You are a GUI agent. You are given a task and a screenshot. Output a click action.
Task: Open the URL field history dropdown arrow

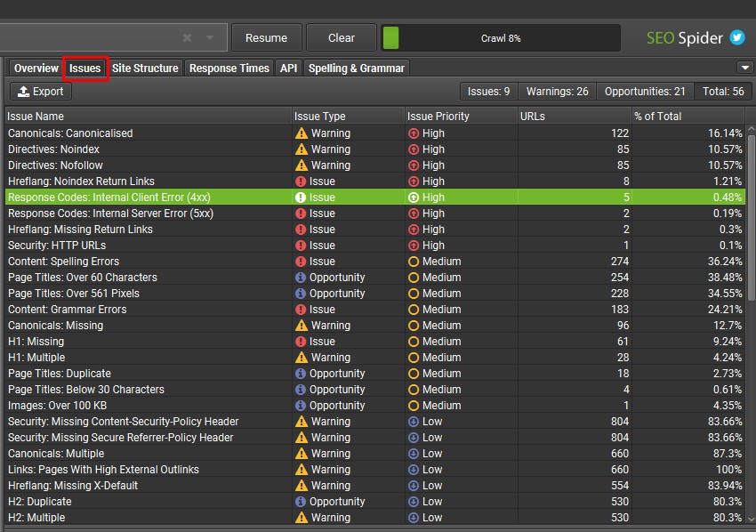coord(210,37)
